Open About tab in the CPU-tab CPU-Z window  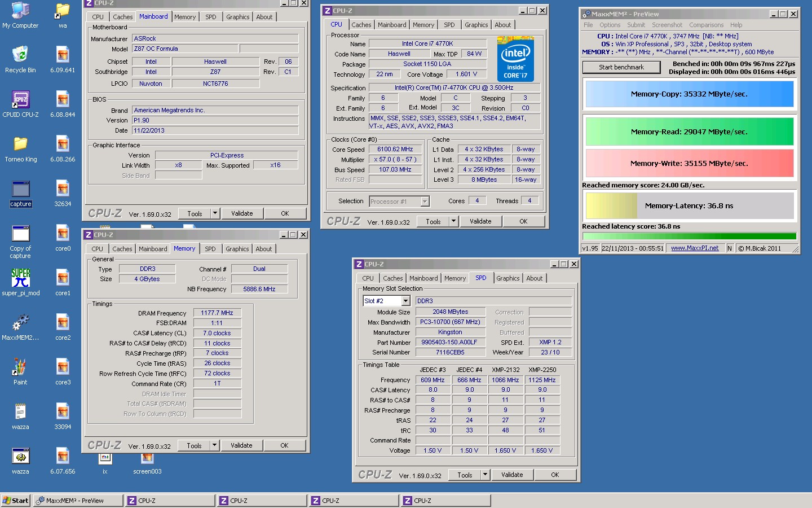pos(503,25)
